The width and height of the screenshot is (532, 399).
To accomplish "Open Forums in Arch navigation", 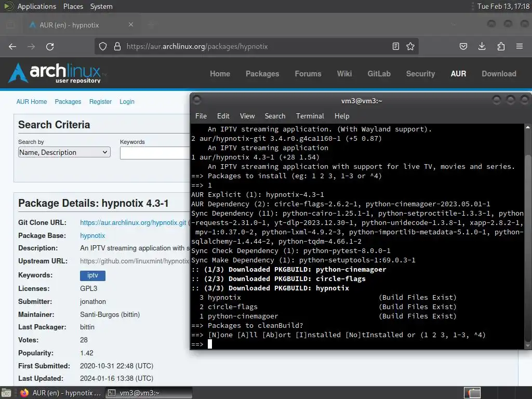I will point(308,74).
